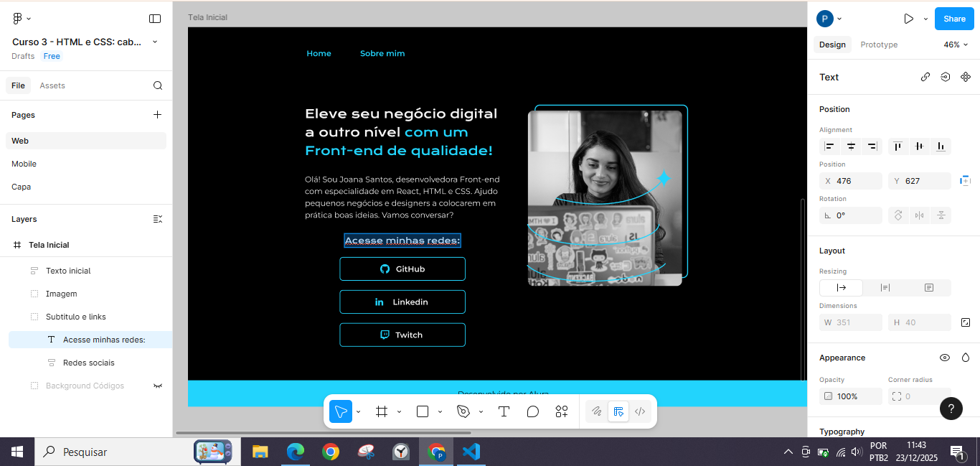The height and width of the screenshot is (466, 980).
Task: Select the Comment tool in toolbar
Action: (x=533, y=411)
